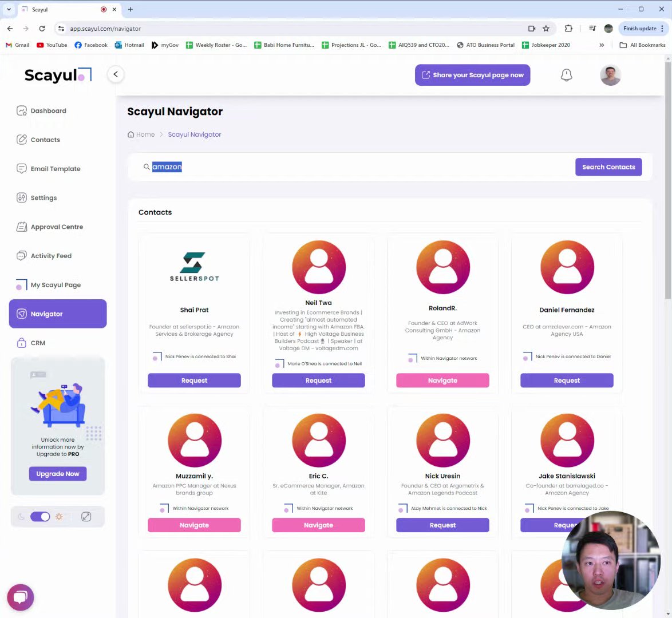Viewport: 672px width, 618px height.
Task: Open the YouTube bookmark
Action: click(52, 45)
